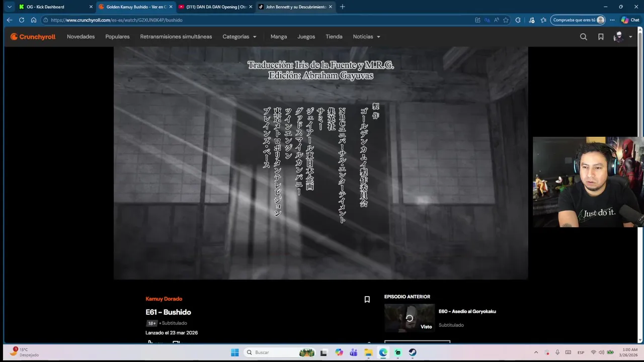This screenshot has height=362, width=644.
Task: Open the tab search dropdown
Action: [x=9, y=7]
